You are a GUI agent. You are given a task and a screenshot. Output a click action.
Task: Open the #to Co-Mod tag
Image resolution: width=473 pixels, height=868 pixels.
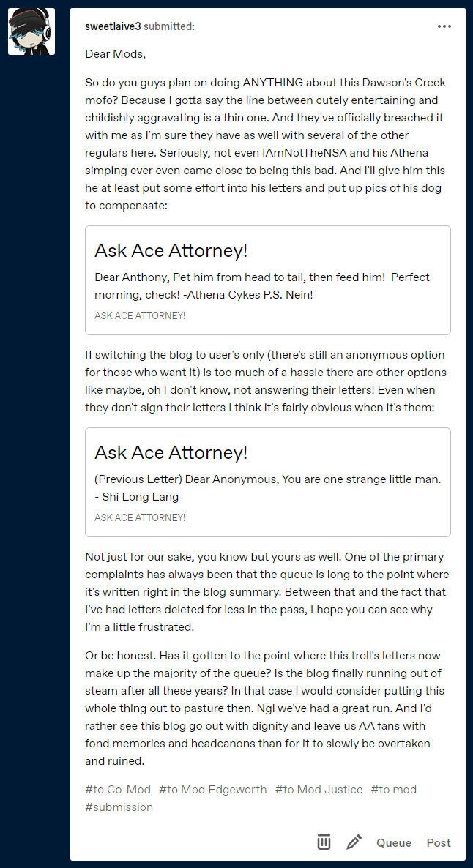click(x=117, y=790)
